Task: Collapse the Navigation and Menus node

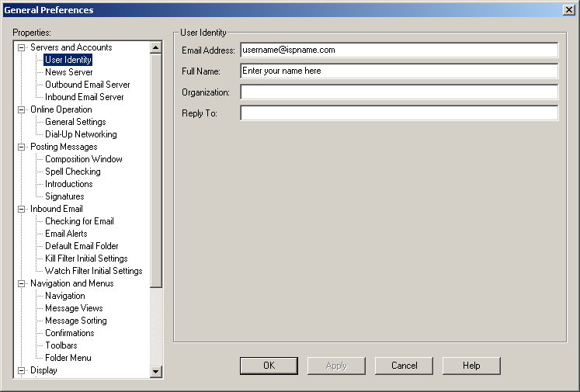Action: pos(22,283)
